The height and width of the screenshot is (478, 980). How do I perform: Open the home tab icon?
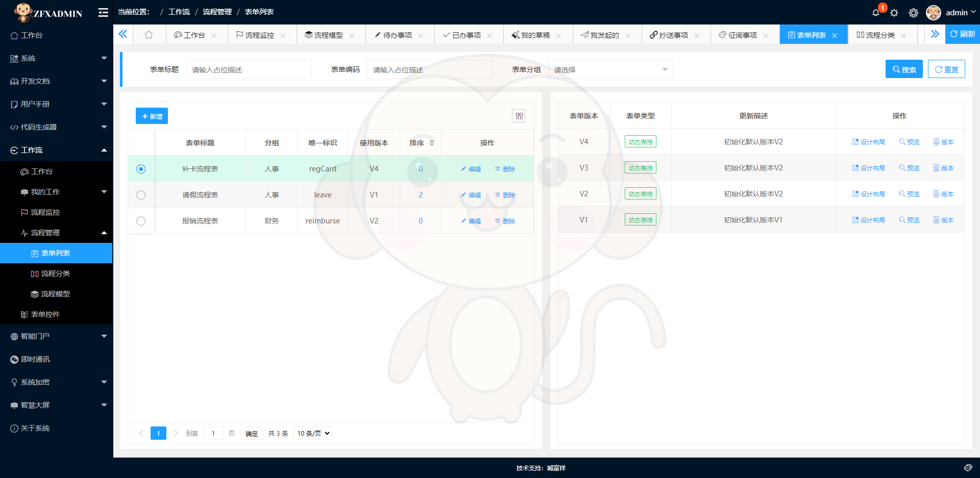point(149,35)
